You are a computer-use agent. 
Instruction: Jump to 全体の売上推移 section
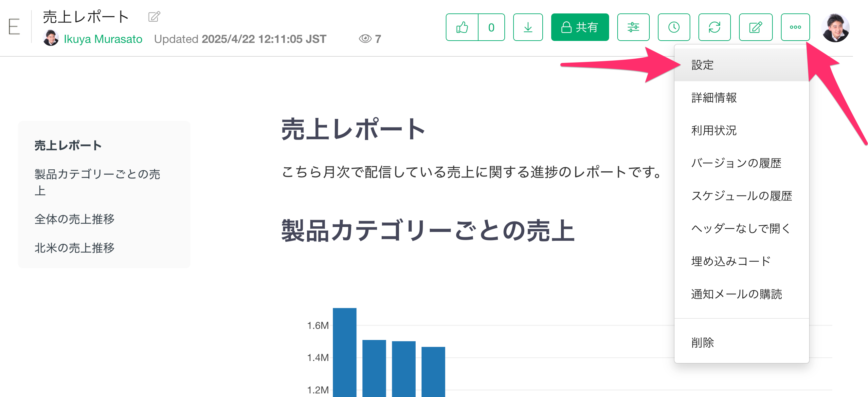pos(75,219)
